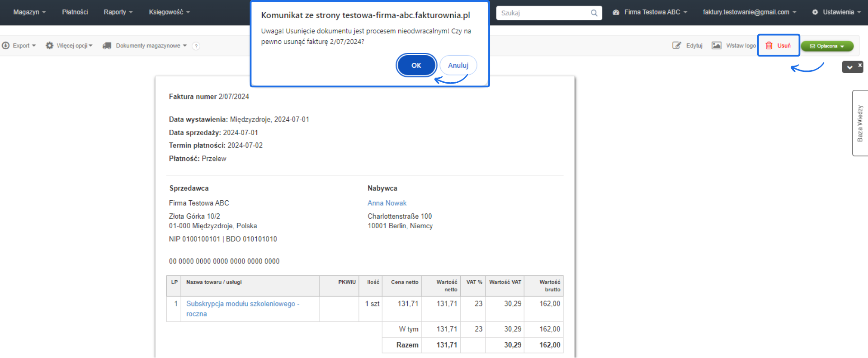Click the NIP 0100100101 text
Viewport: 868px width, 358px height.
coord(194,239)
